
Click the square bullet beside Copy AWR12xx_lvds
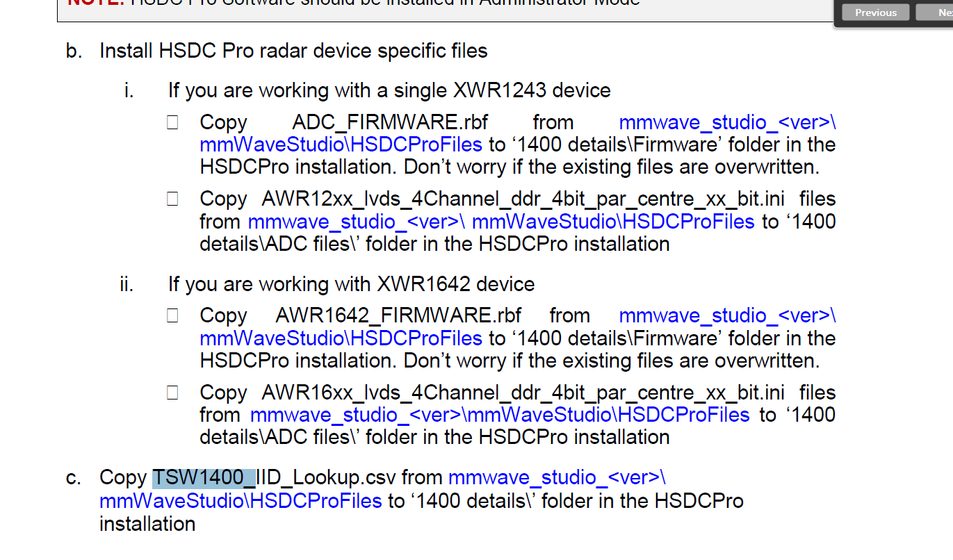(172, 199)
